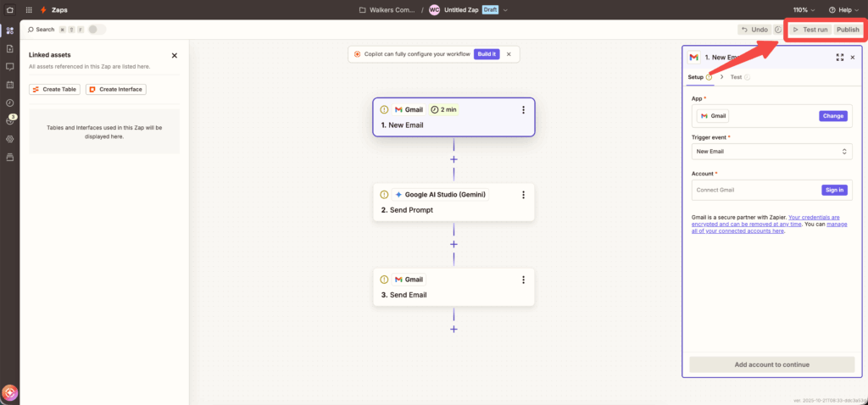Click the home icon in the top-left corner
This screenshot has width=868, height=405.
pyautogui.click(x=10, y=10)
